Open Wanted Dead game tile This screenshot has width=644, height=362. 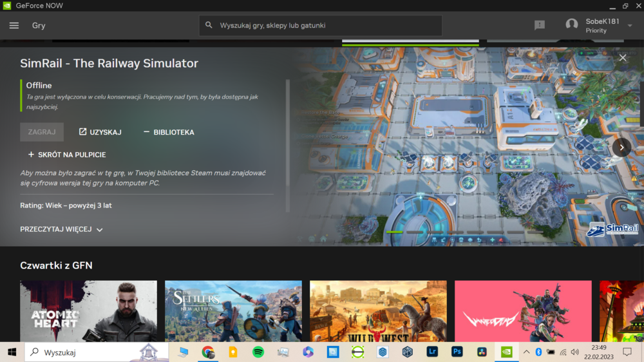[x=523, y=311]
